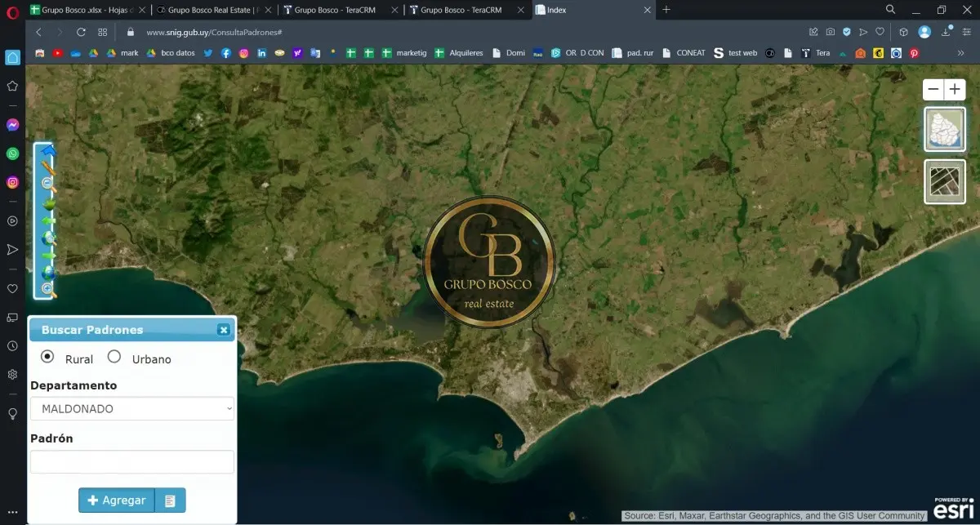This screenshot has width=980, height=525.
Task: Open the 'pad. rur' bookmark
Action: tap(633, 53)
